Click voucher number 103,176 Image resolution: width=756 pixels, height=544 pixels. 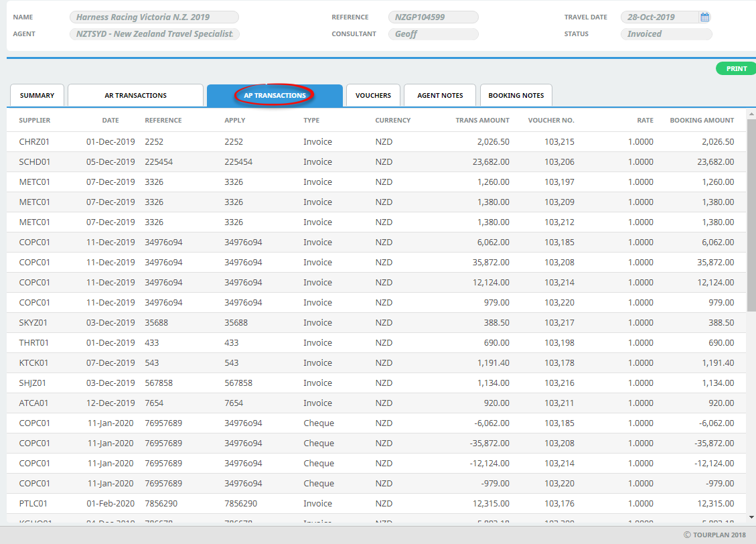(559, 504)
